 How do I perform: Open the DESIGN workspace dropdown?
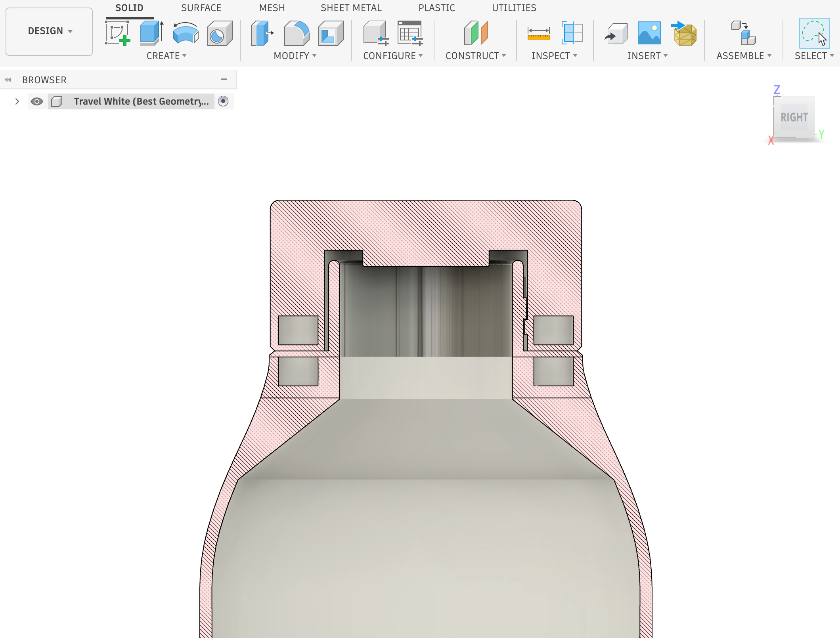pyautogui.click(x=49, y=31)
